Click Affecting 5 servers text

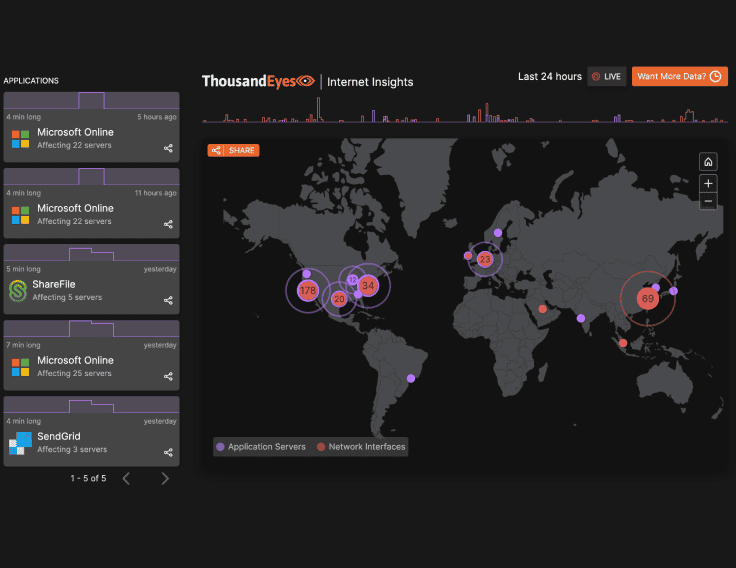coord(67,298)
